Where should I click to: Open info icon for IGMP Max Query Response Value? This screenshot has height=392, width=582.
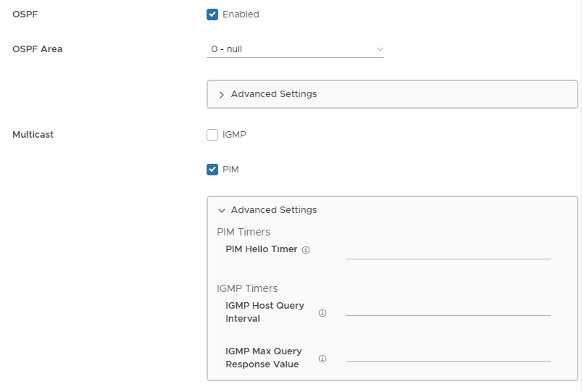[323, 359]
